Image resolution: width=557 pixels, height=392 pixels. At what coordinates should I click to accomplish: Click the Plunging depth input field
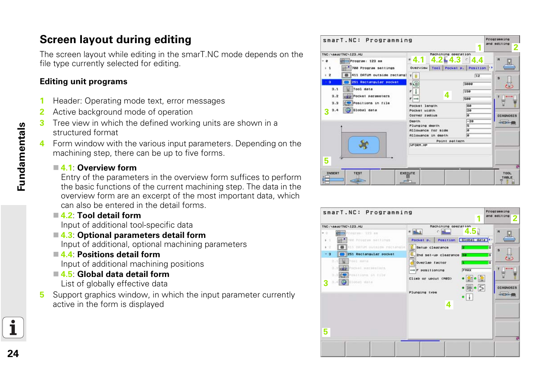pyautogui.click(x=478, y=126)
